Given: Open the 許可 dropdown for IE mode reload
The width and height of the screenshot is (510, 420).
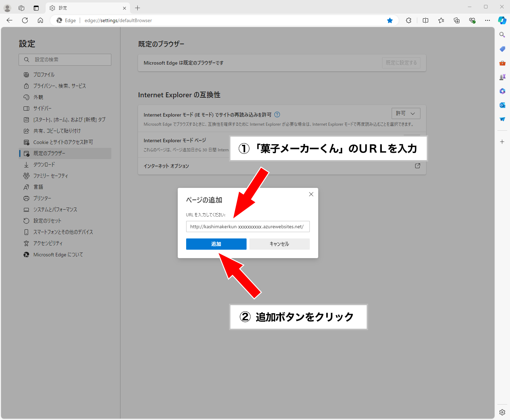Looking at the screenshot, I should tap(406, 113).
